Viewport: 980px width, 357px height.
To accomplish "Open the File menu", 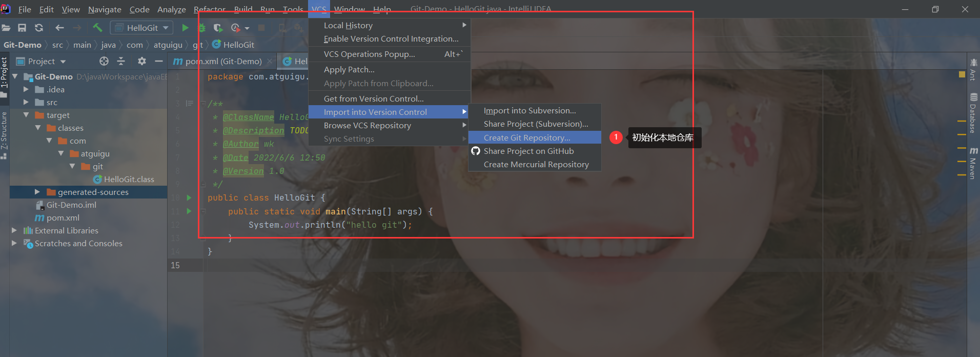I will pos(24,9).
